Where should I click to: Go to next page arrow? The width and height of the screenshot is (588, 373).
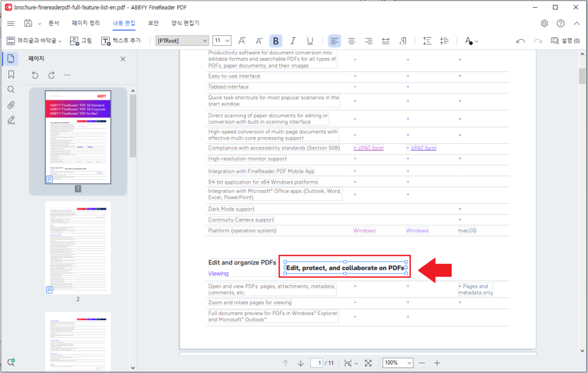pyautogui.click(x=300, y=363)
